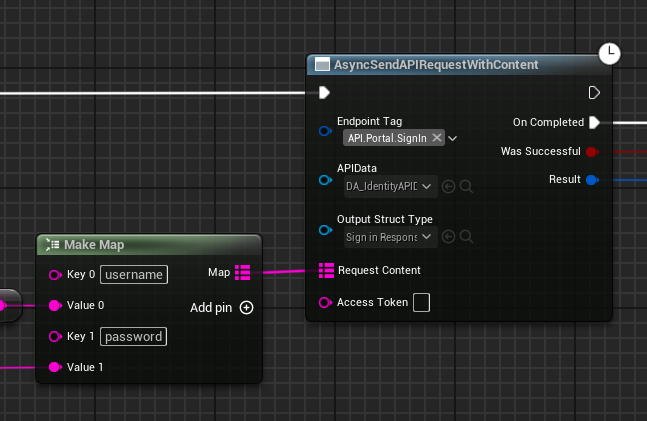Browse to Output Struct Type with magnifier icon
Viewport: 647px width, 421px height.
coord(466,237)
